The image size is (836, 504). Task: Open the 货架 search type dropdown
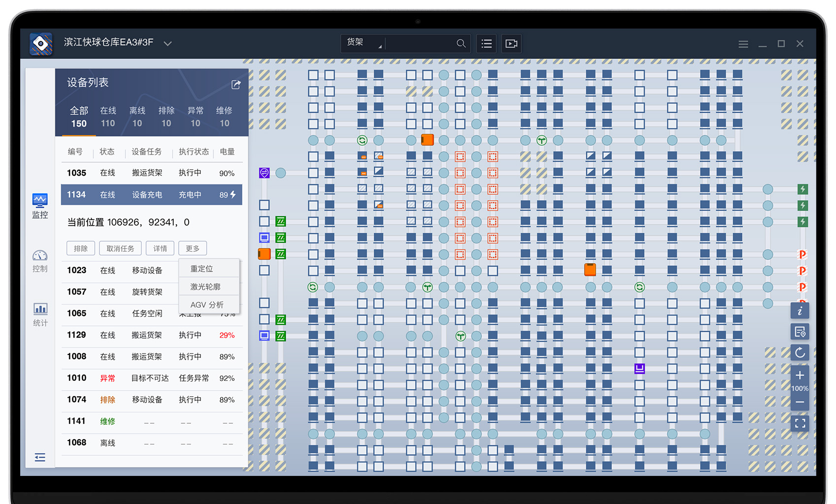[x=363, y=43]
